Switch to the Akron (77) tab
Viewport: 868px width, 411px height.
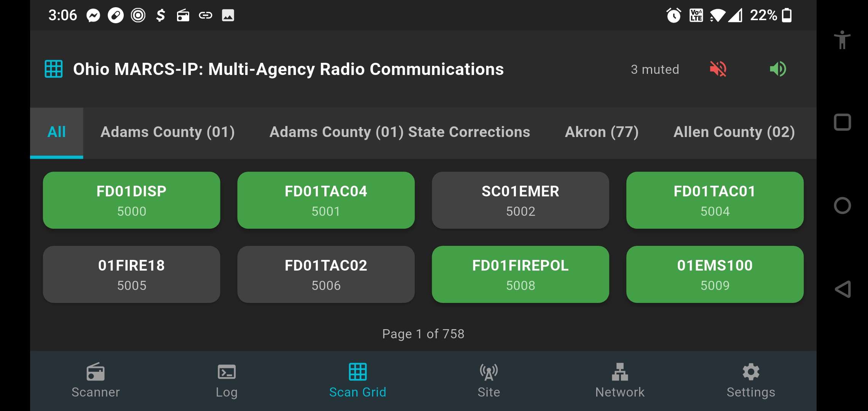[x=602, y=132]
